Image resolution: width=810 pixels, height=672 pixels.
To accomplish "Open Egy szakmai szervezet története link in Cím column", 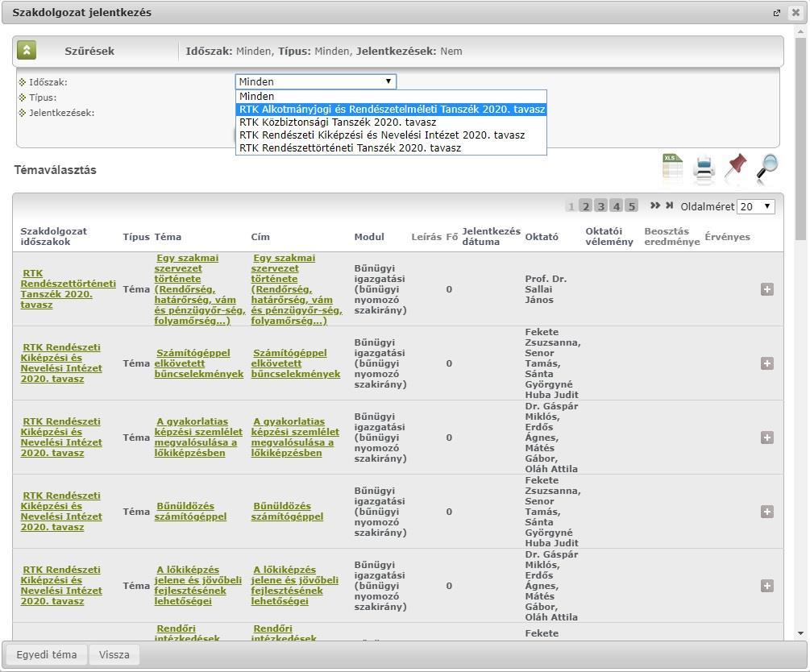I will point(297,289).
